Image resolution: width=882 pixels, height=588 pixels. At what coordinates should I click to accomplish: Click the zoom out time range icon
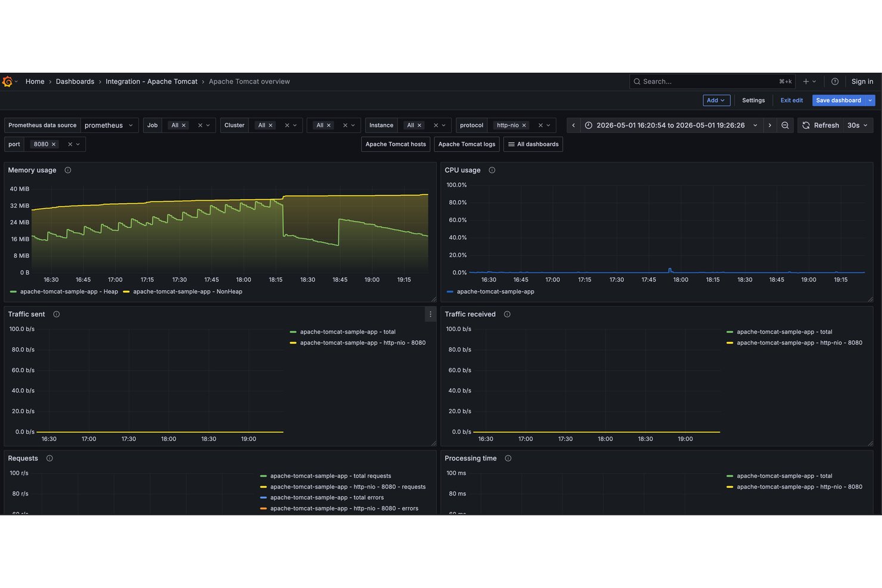tap(785, 125)
